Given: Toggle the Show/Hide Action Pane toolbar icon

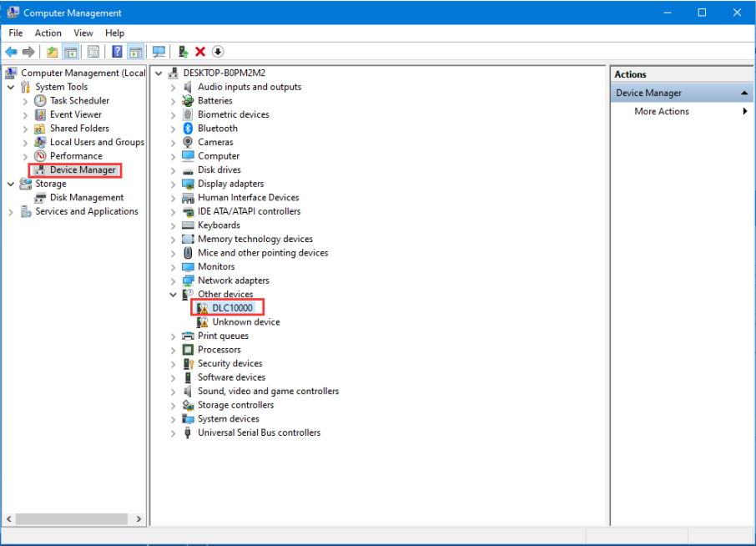Looking at the screenshot, I should pos(136,52).
